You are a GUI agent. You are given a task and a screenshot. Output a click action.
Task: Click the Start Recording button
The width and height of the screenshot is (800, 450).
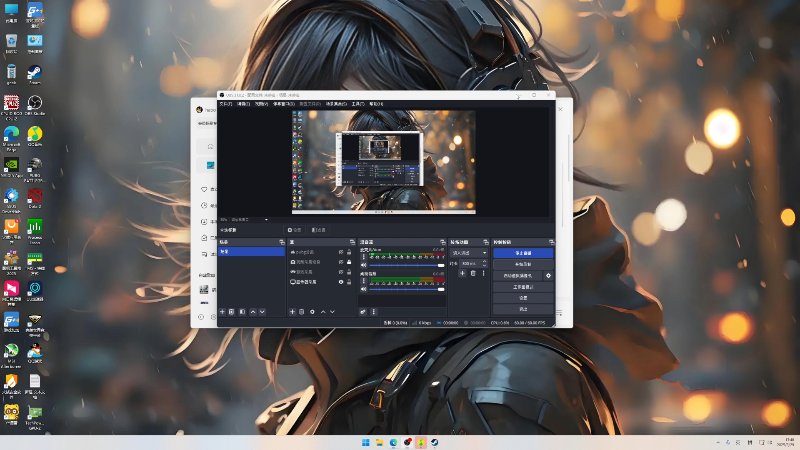pyautogui.click(x=523, y=264)
